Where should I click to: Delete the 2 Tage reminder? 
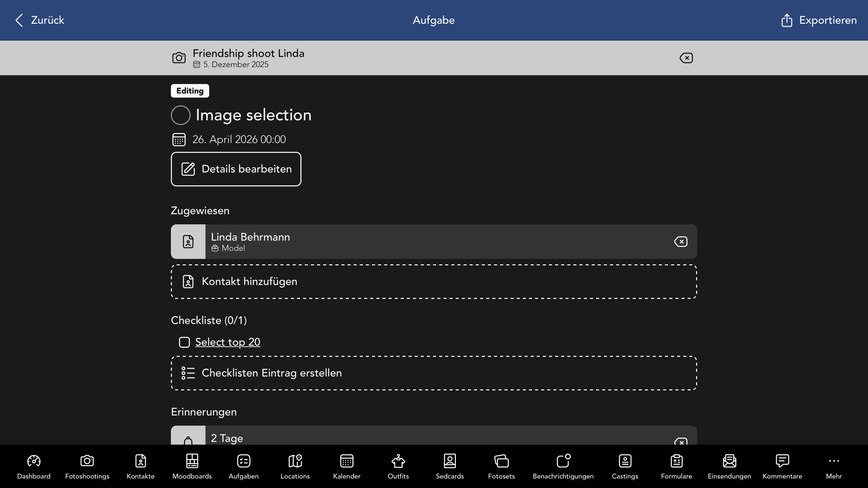(680, 441)
